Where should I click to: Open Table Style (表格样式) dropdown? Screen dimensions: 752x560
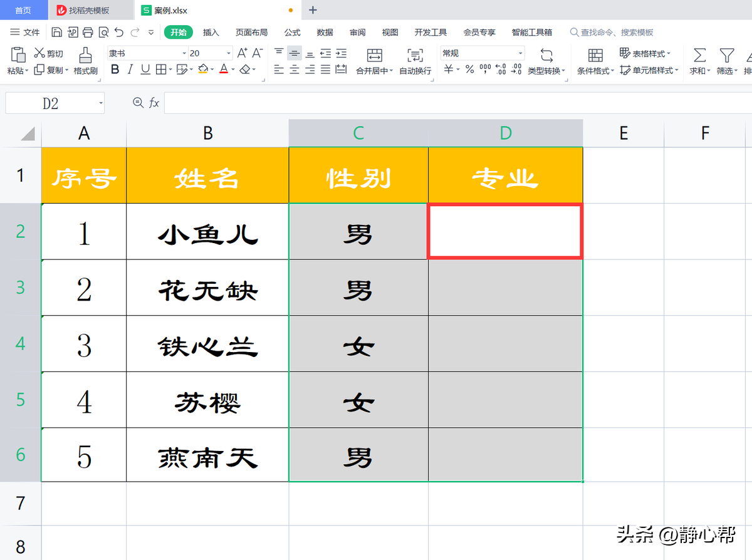coord(645,53)
